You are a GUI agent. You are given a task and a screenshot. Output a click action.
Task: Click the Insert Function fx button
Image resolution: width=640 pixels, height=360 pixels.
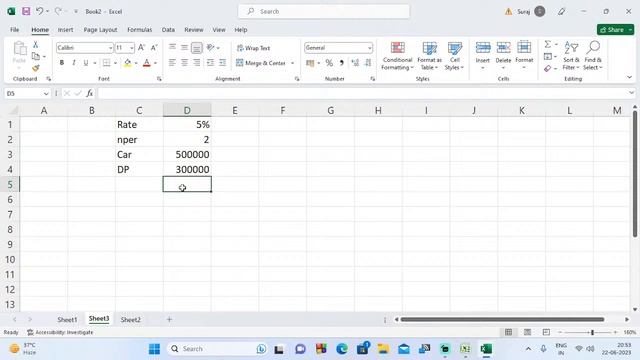(89, 93)
